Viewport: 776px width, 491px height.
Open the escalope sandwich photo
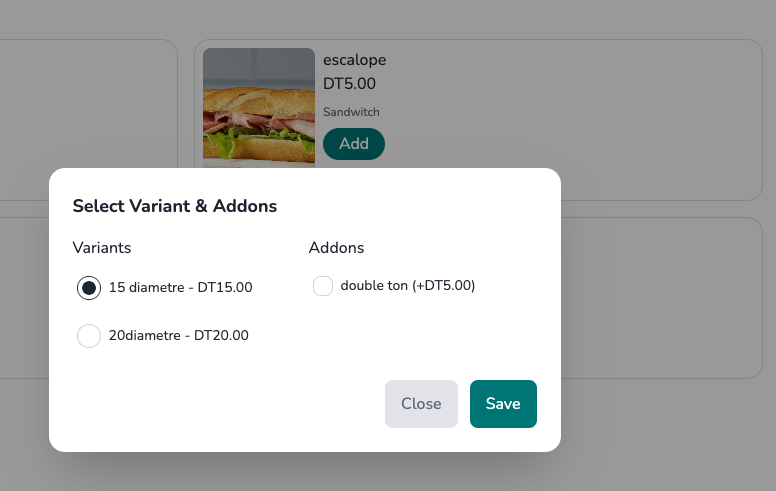259,105
